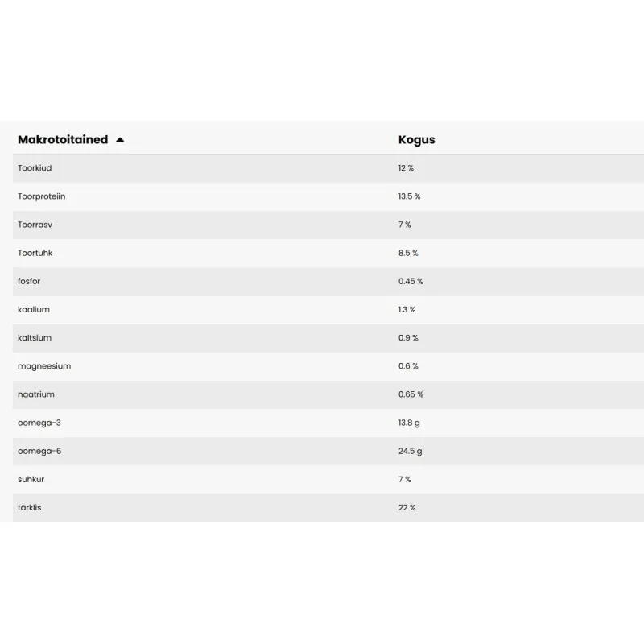The image size is (644, 644).
Task: Select the fosfor row label
Action: pyautogui.click(x=29, y=281)
